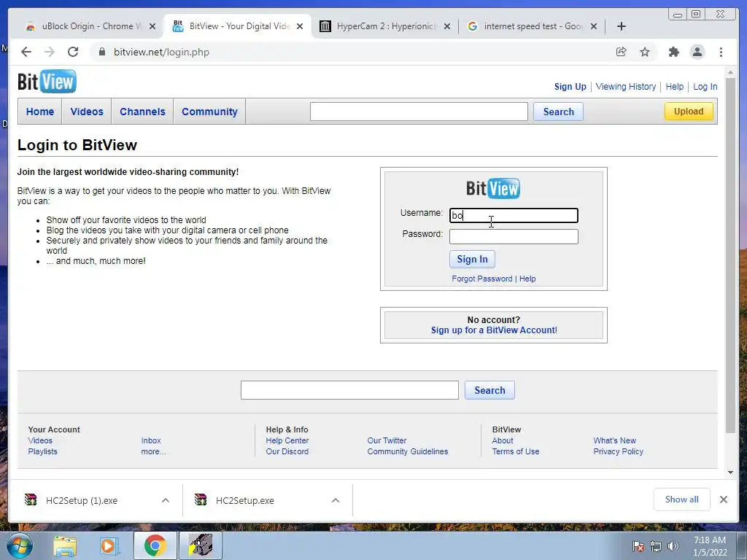Click the taskbar clock showing 7:18 AM
Screen dimensions: 747x560
(x=710, y=546)
